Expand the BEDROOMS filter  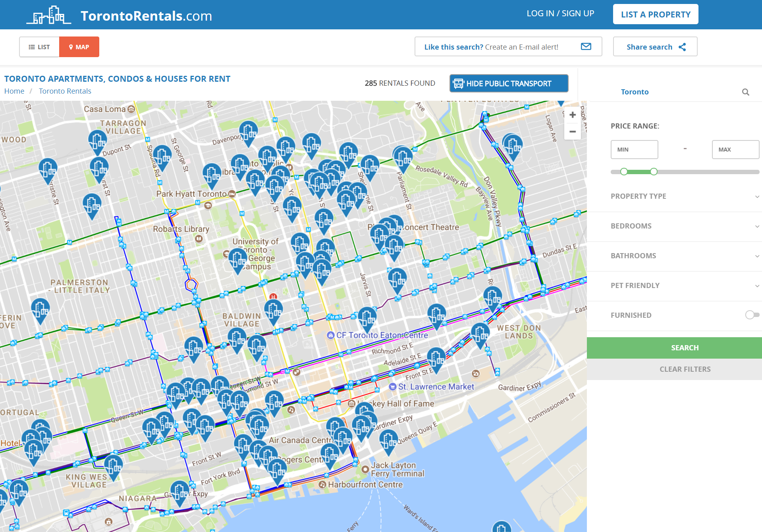click(x=685, y=226)
